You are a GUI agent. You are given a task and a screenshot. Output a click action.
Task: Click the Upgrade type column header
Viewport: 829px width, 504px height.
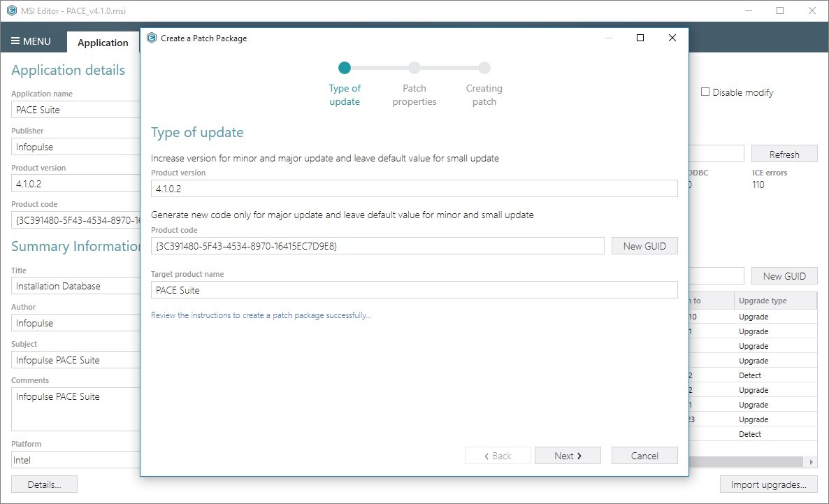click(775, 301)
